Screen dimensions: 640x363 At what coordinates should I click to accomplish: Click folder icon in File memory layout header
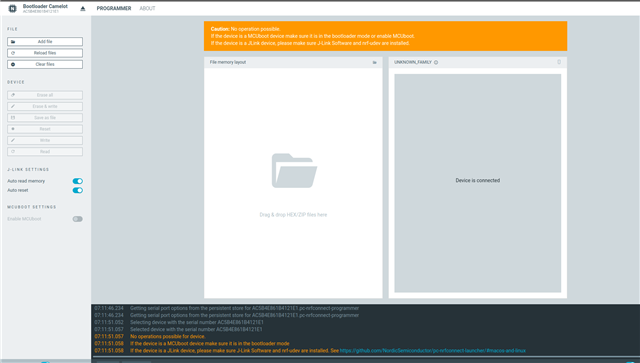375,62
